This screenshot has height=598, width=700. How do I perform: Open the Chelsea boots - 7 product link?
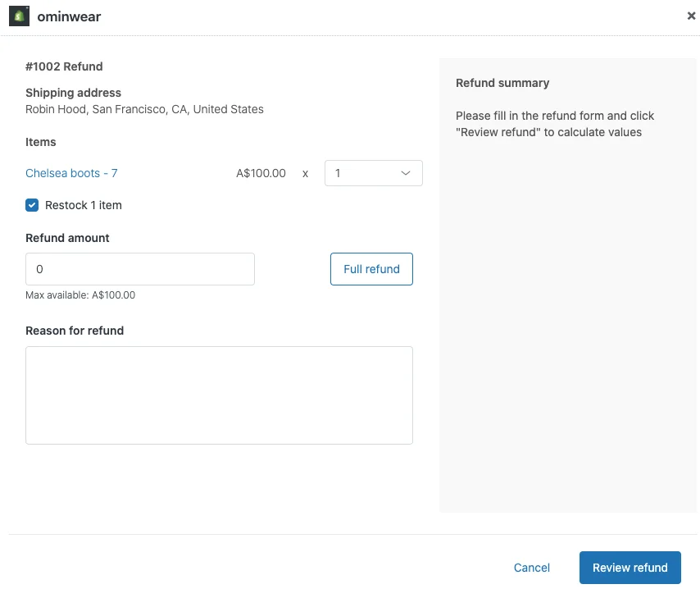[x=71, y=173]
